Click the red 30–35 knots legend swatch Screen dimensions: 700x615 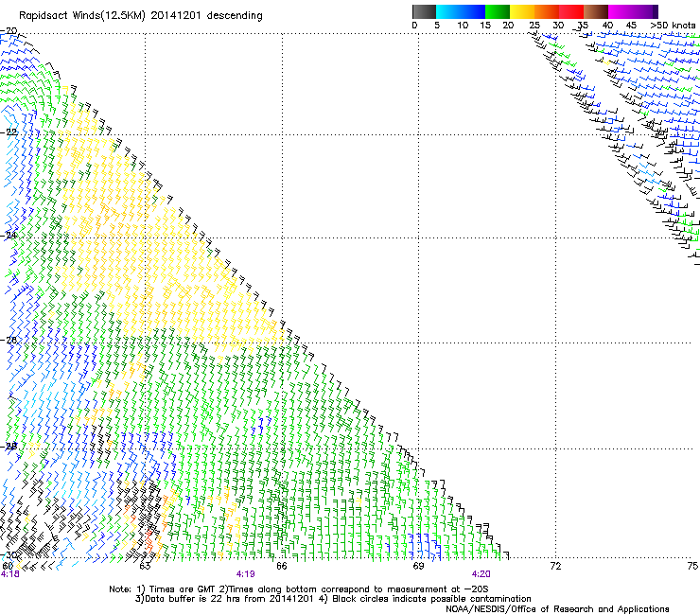[571, 11]
